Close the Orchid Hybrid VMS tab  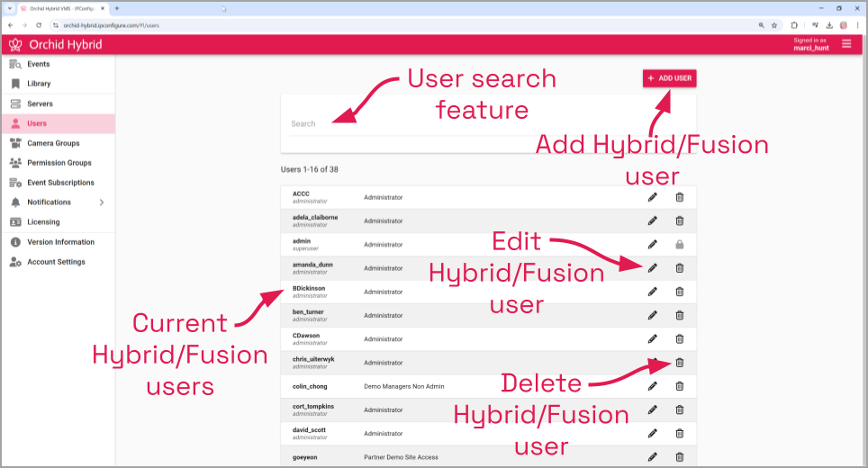click(103, 9)
